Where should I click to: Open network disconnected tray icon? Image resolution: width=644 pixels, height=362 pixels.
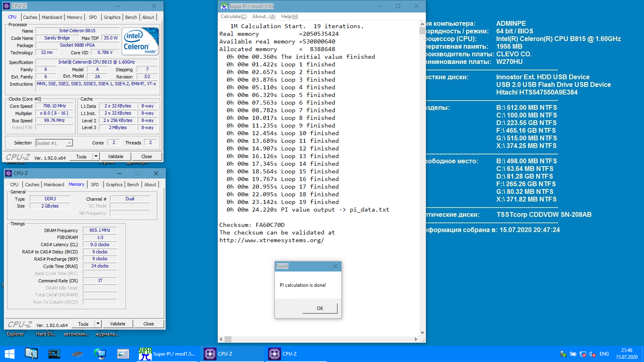click(x=583, y=354)
